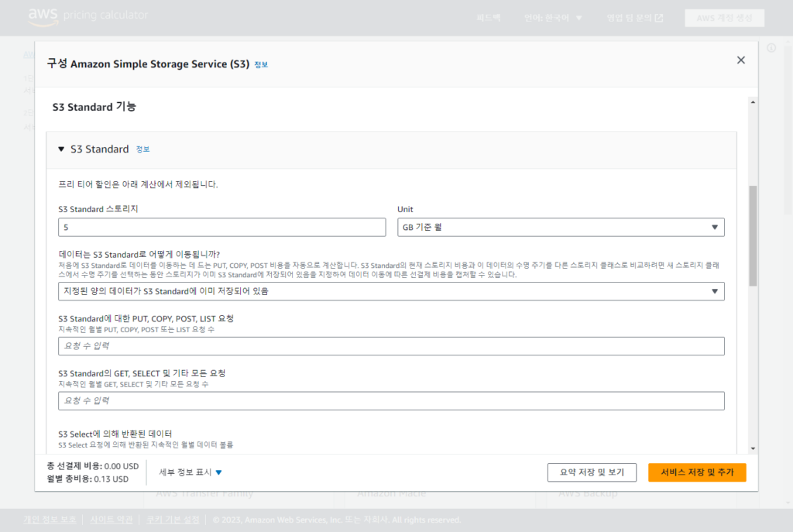Click 요약 저장 및 보기 button
This screenshot has width=793, height=532.
pos(592,472)
